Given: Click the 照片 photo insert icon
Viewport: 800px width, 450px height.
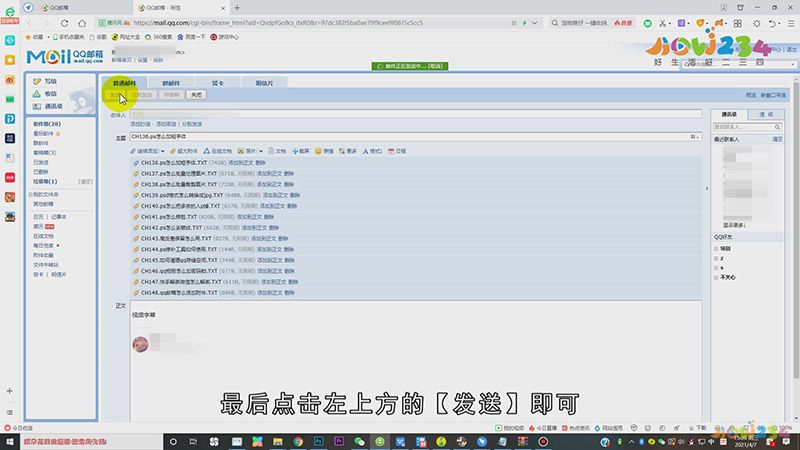Looking at the screenshot, I should [241, 151].
